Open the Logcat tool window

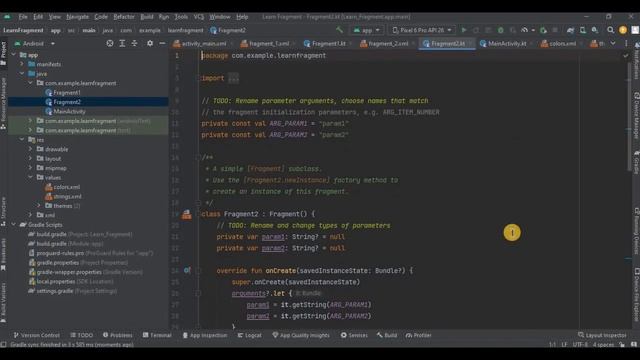pos(249,335)
